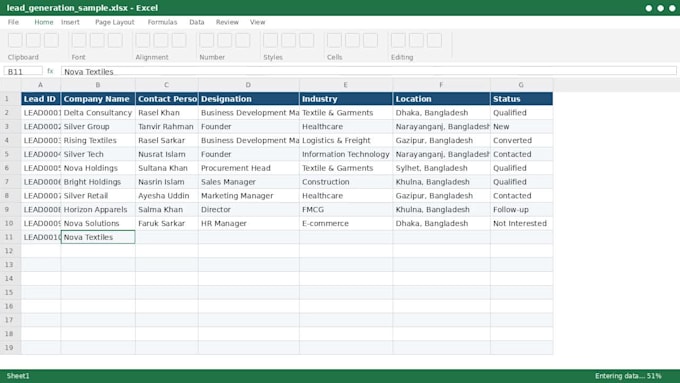The image size is (680, 383).
Task: Open the Page Layout tab
Action: (114, 22)
